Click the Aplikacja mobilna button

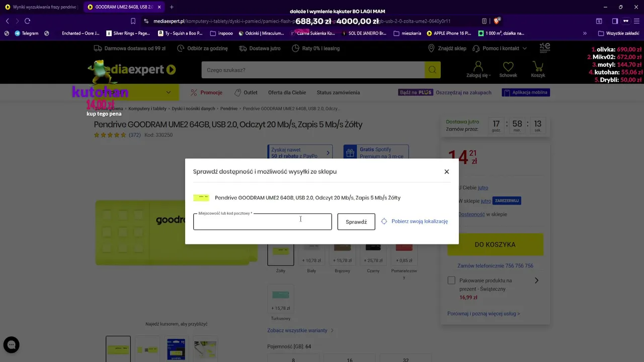(x=525, y=93)
